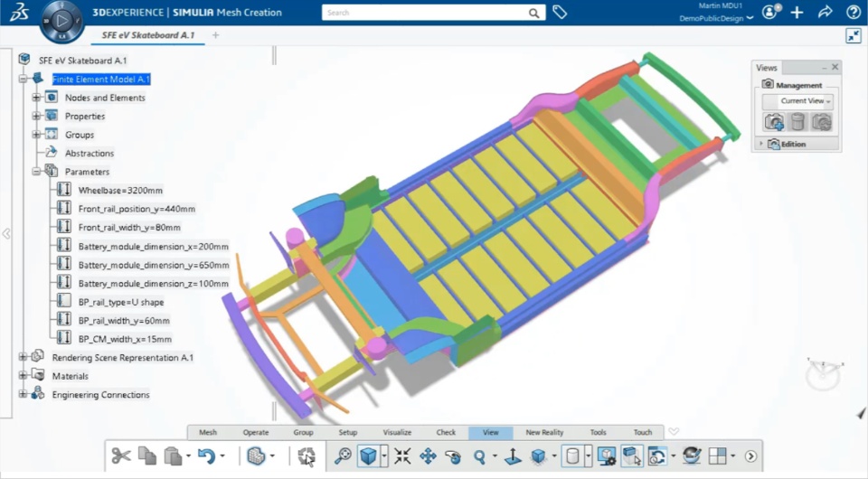The image size is (868, 479).
Task: Switch to the Setup tab
Action: [x=347, y=433]
